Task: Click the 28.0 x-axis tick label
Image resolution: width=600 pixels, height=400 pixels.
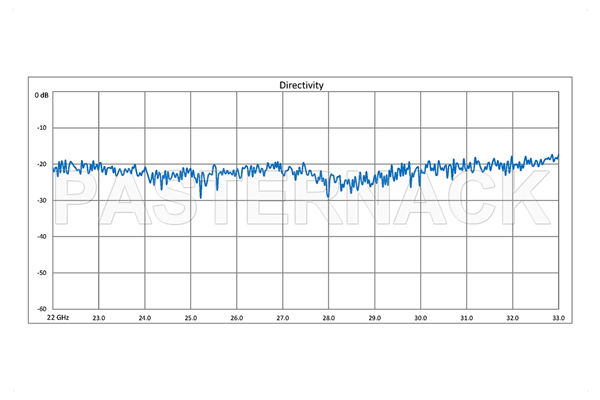Action: click(328, 318)
